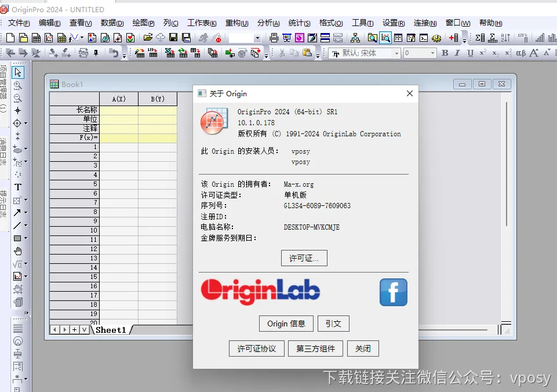Screen dimensions: 557x392
Task: Click the Add New Columns icon
Action: point(453,38)
